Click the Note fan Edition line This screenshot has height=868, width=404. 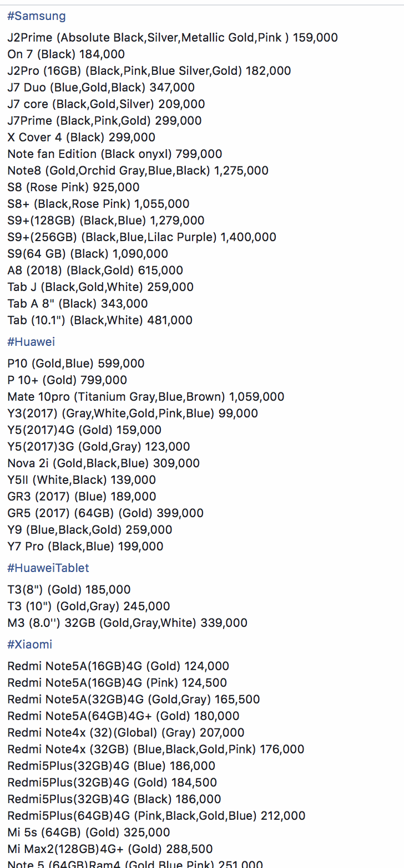(115, 154)
